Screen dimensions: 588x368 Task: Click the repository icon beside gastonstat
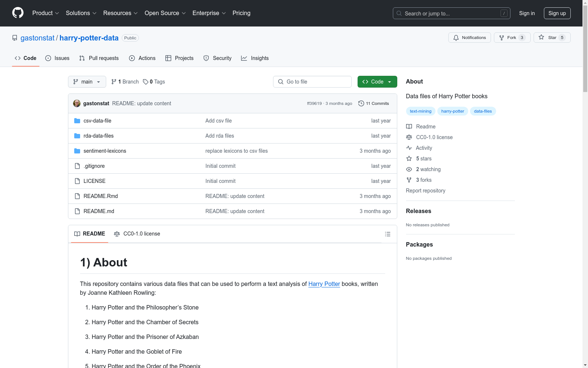tap(15, 38)
